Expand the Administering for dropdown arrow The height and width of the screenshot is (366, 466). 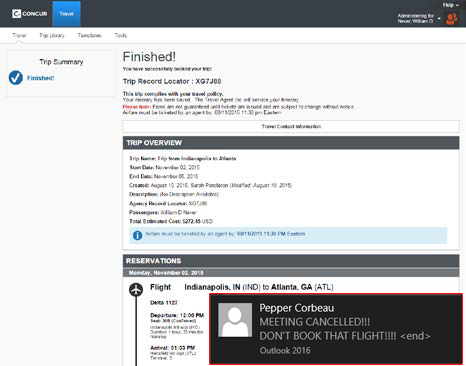[439, 18]
